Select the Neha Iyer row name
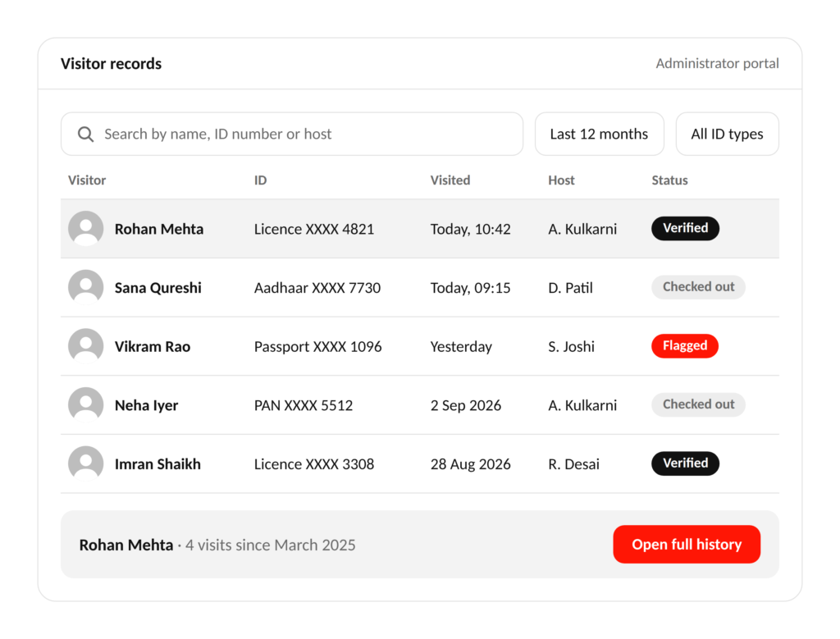Screen dimensions: 840x639 146,405
